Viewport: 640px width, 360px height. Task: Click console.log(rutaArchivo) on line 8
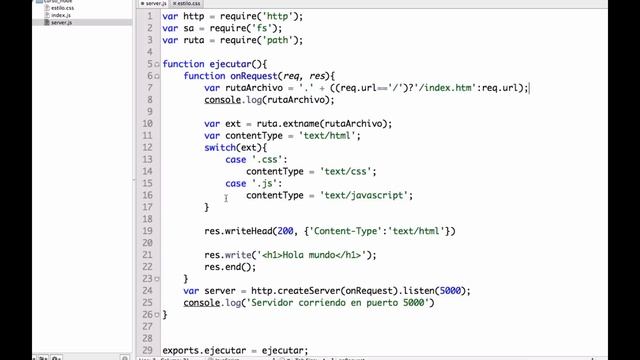pos(269,100)
